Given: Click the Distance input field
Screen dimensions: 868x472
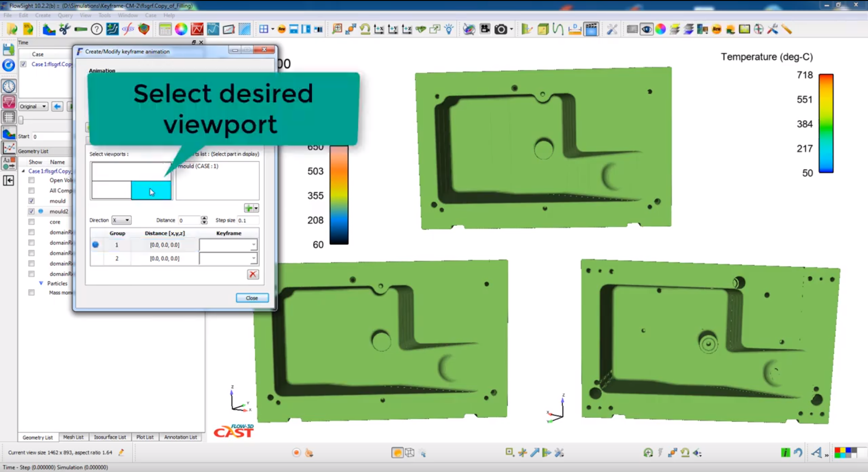Looking at the screenshot, I should click(x=189, y=220).
